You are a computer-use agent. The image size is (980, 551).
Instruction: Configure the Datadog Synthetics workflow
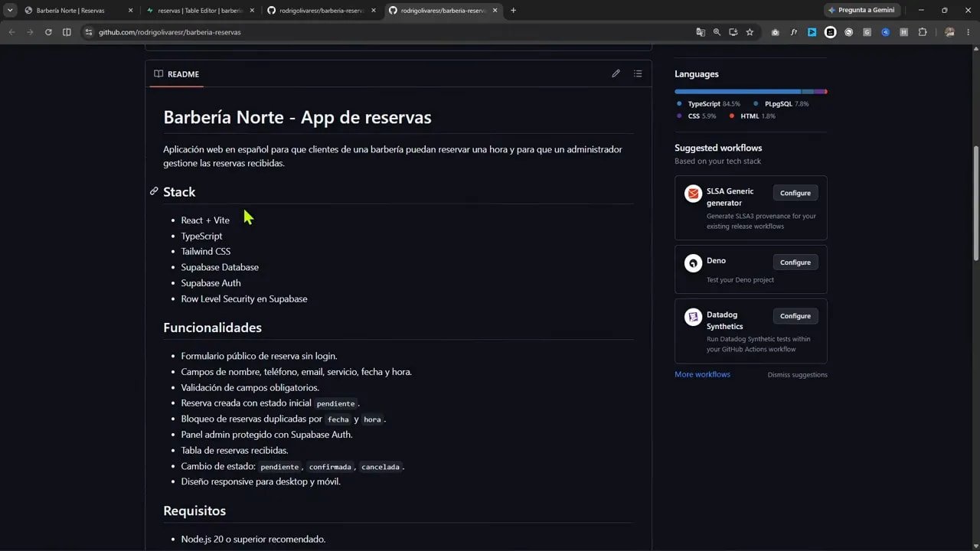pyautogui.click(x=795, y=316)
